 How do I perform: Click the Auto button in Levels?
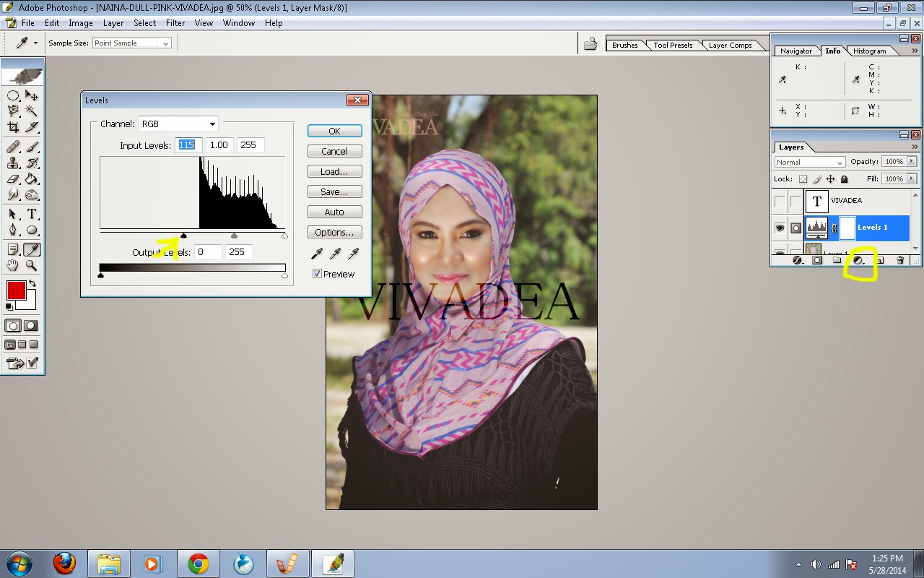[x=334, y=211]
